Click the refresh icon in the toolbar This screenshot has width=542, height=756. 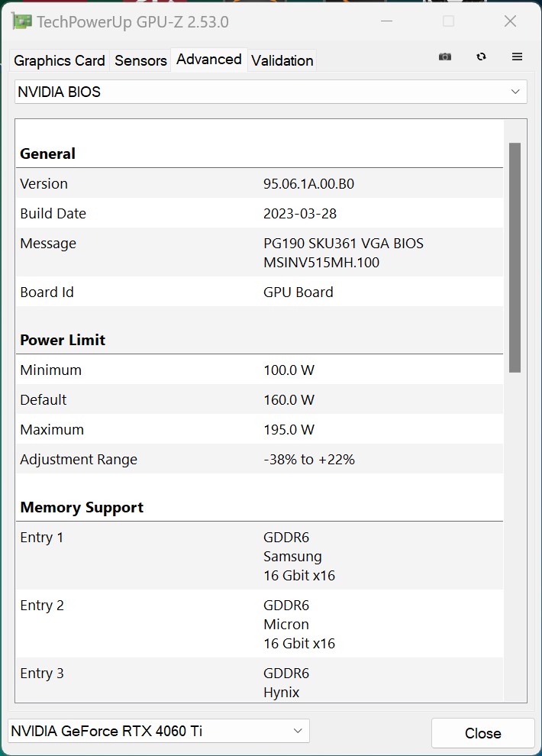click(481, 57)
